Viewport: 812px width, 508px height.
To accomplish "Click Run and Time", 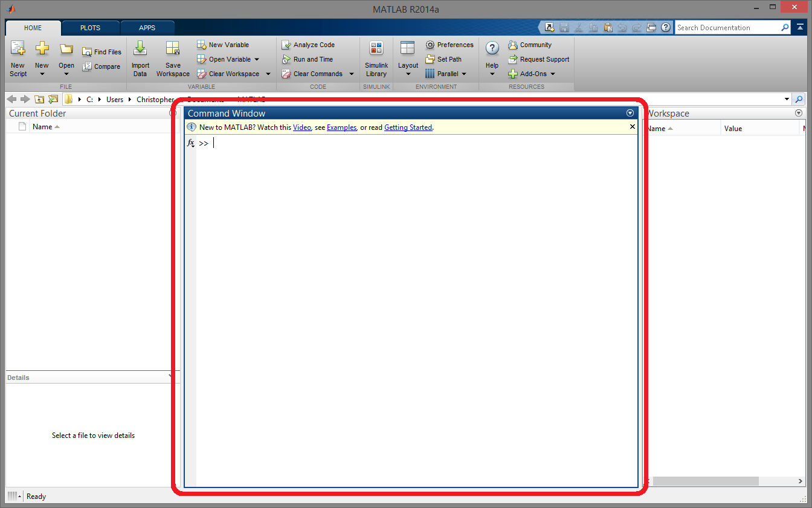I will click(x=308, y=59).
